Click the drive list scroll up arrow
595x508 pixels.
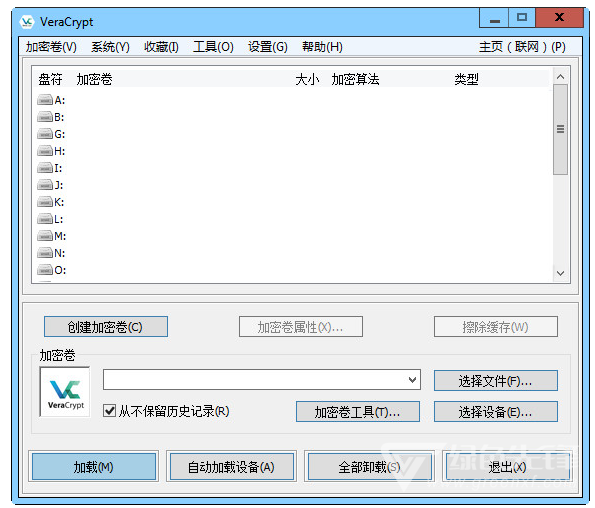560,77
